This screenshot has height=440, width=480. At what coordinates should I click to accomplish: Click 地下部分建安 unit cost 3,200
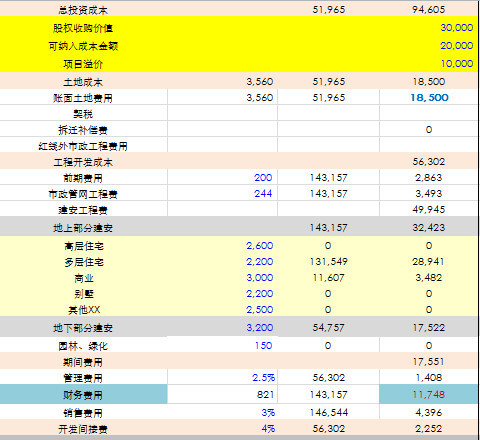[x=260, y=327]
